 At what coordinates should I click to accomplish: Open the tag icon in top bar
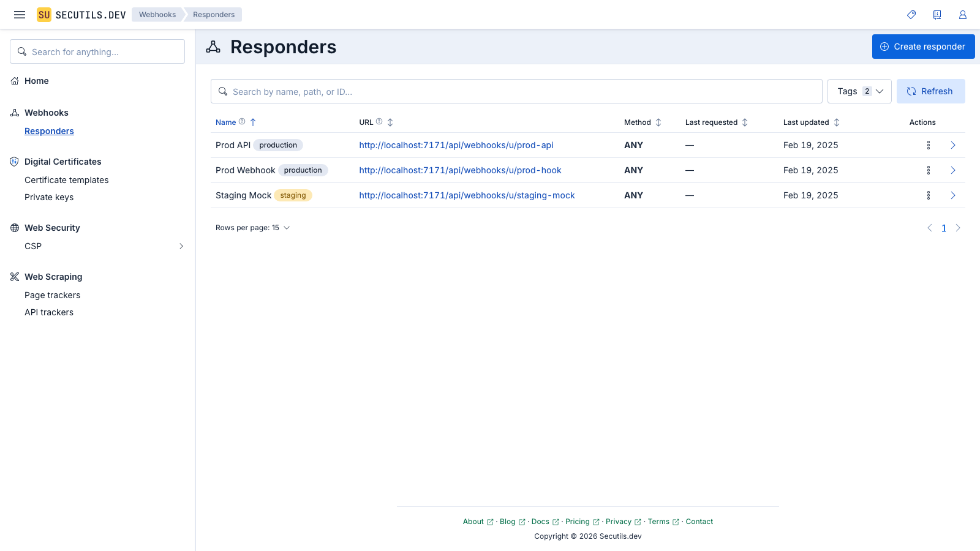tap(911, 15)
